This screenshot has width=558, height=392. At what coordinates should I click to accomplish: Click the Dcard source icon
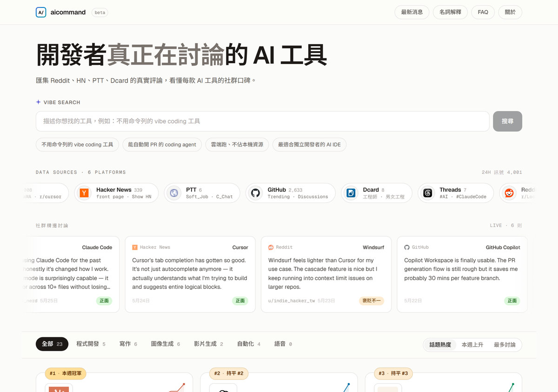click(x=351, y=193)
